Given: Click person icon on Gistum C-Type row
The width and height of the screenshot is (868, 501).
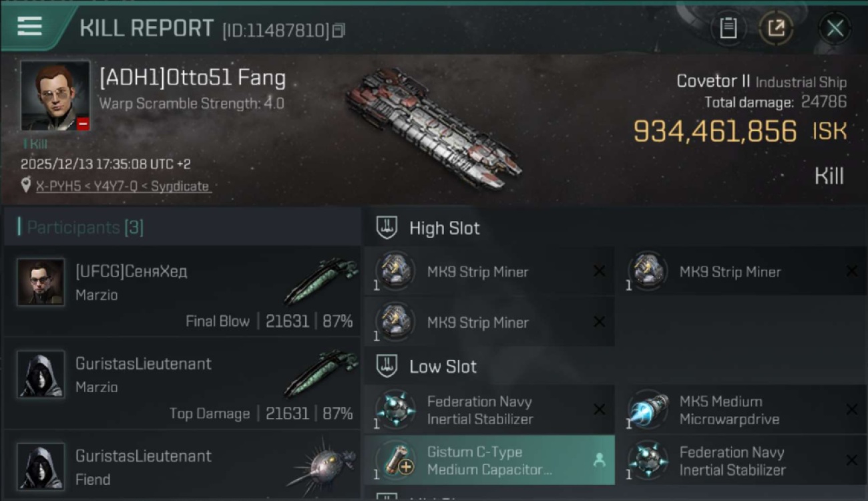Looking at the screenshot, I should pos(599,460).
